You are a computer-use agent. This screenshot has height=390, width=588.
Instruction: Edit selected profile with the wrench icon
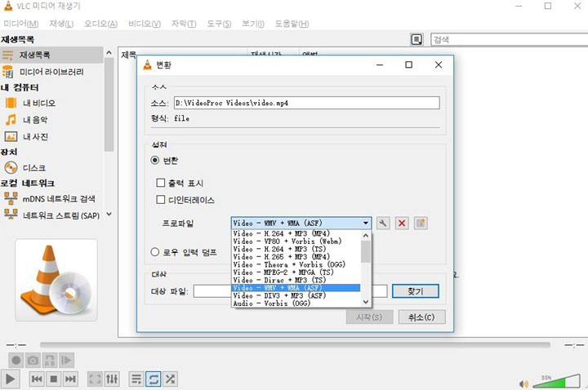click(x=382, y=224)
